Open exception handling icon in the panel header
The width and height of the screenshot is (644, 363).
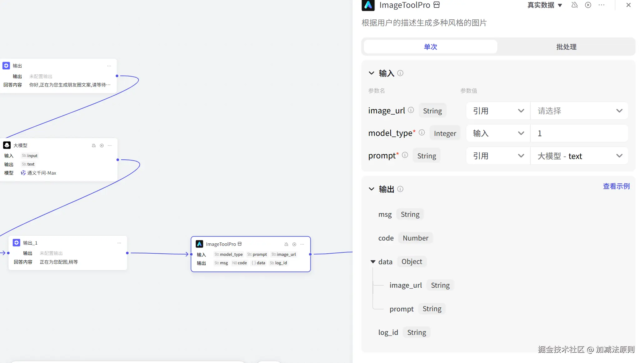tap(575, 5)
